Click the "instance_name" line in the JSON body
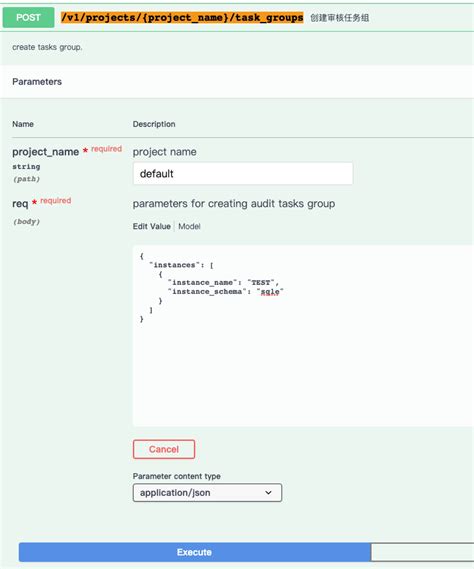The image size is (474, 569). [223, 282]
